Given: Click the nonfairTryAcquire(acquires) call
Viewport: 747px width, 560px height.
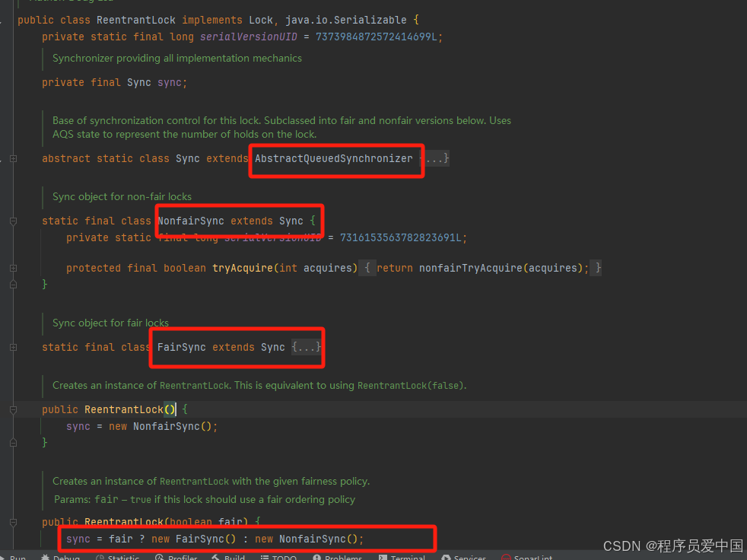Looking at the screenshot, I should tap(501, 268).
